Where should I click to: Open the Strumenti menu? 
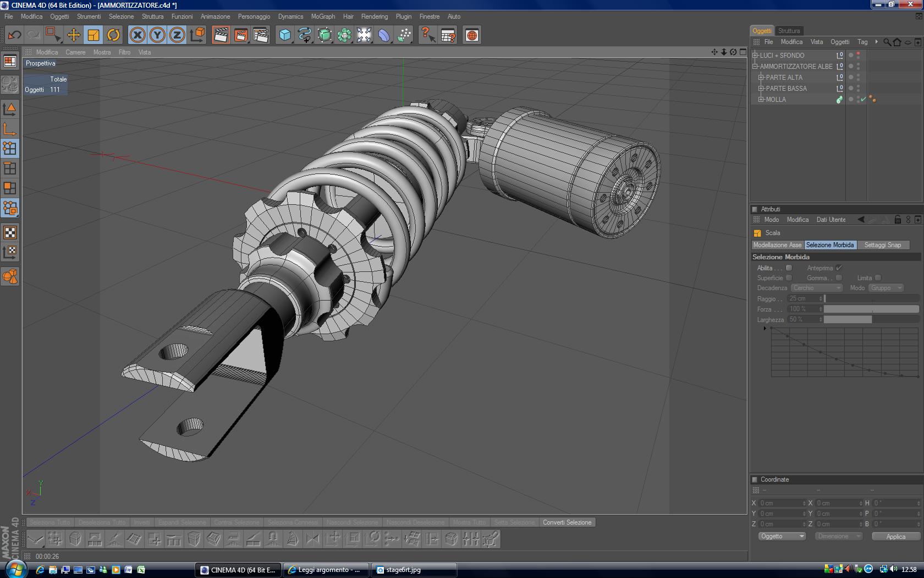(x=89, y=17)
